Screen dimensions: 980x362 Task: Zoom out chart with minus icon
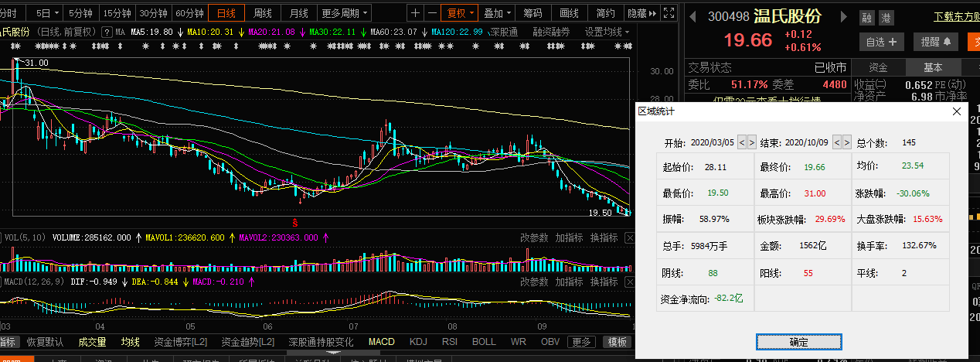(431, 13)
